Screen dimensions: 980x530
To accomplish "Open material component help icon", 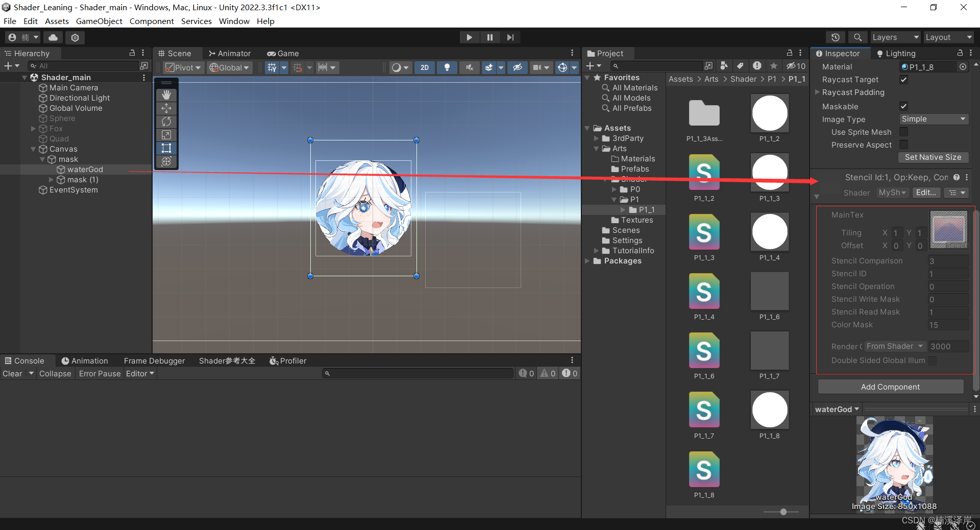I will (x=957, y=177).
